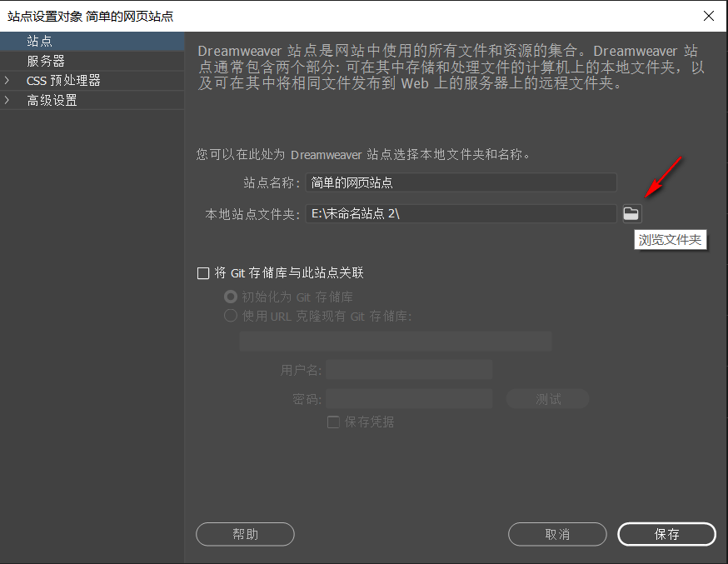Close the site setup dialog
Viewport: 728px width, 564px height.
[709, 16]
